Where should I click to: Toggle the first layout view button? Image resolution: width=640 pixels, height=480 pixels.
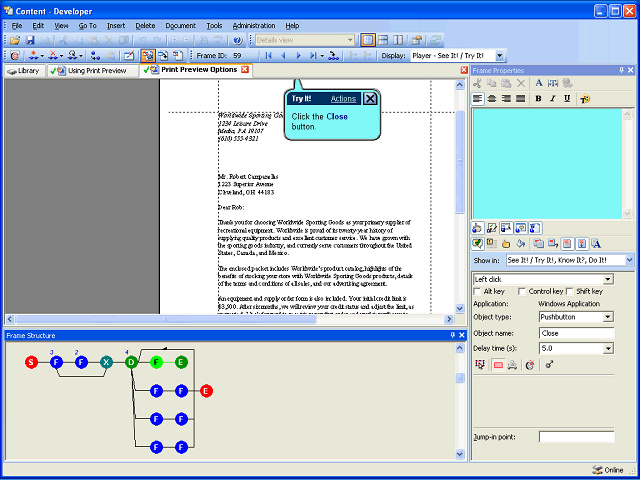click(x=368, y=40)
